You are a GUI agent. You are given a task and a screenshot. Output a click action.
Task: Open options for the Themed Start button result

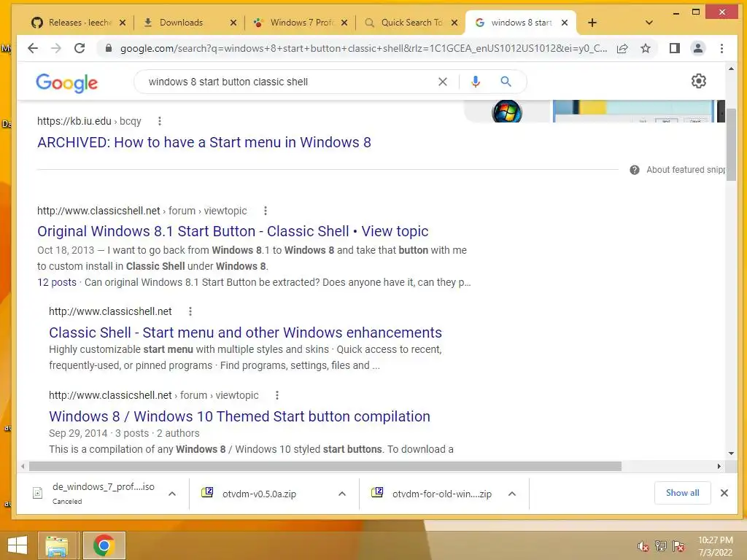tap(276, 395)
